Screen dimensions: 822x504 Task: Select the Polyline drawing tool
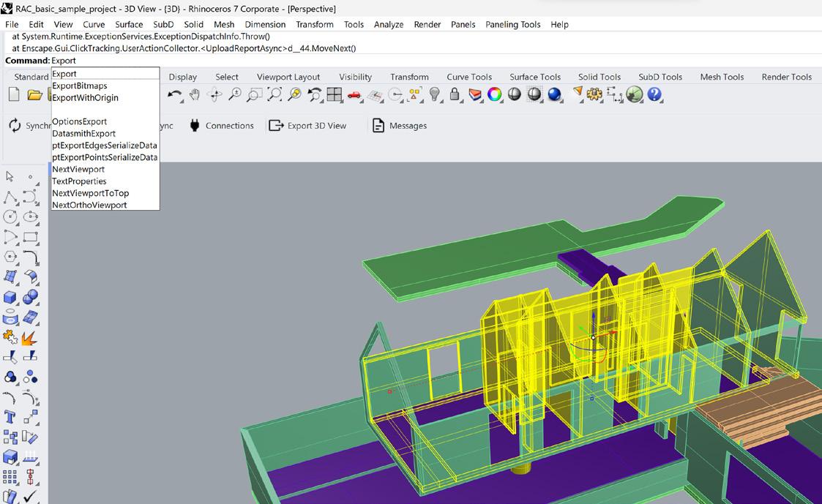tap(10, 198)
